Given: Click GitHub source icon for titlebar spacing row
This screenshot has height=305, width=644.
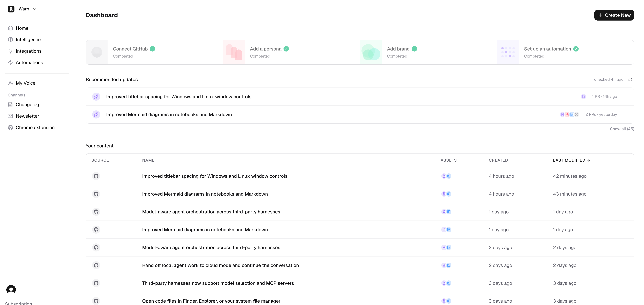Looking at the screenshot, I should click(96, 176).
